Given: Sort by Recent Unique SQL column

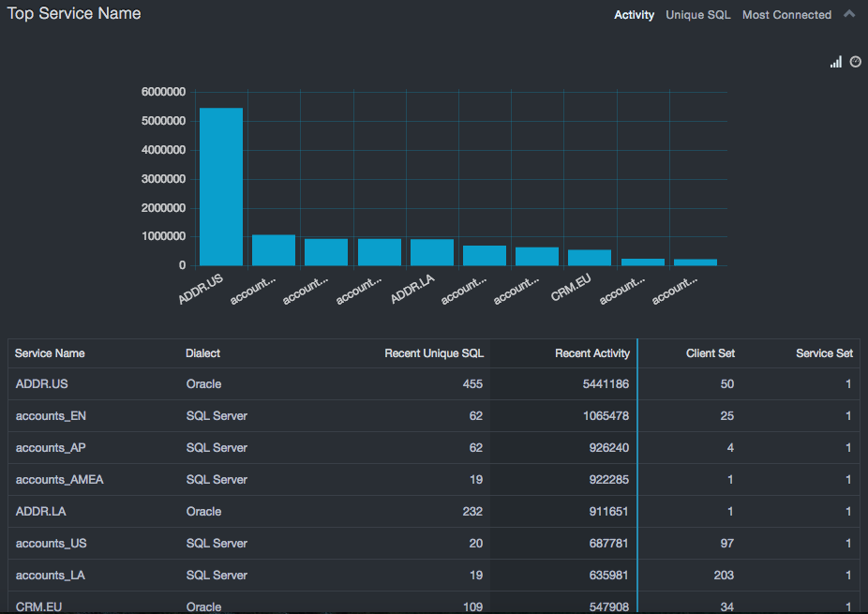Looking at the screenshot, I should tap(434, 353).
